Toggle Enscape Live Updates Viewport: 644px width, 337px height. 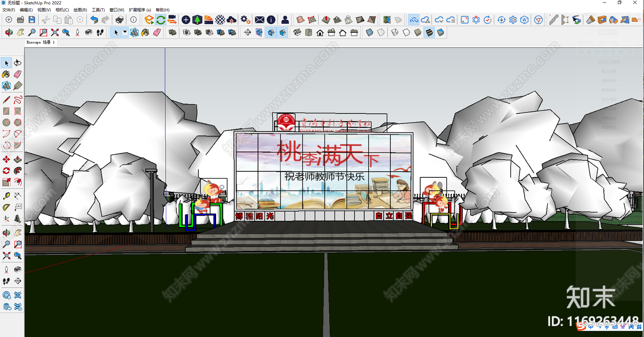click(161, 20)
